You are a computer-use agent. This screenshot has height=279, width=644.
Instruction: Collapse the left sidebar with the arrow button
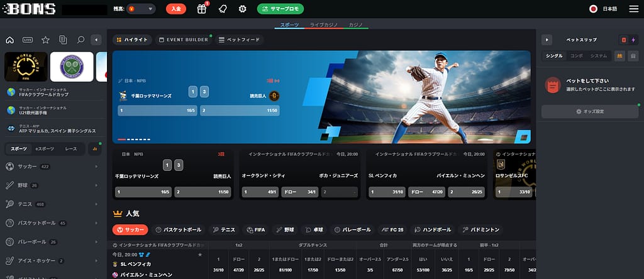(x=96, y=40)
